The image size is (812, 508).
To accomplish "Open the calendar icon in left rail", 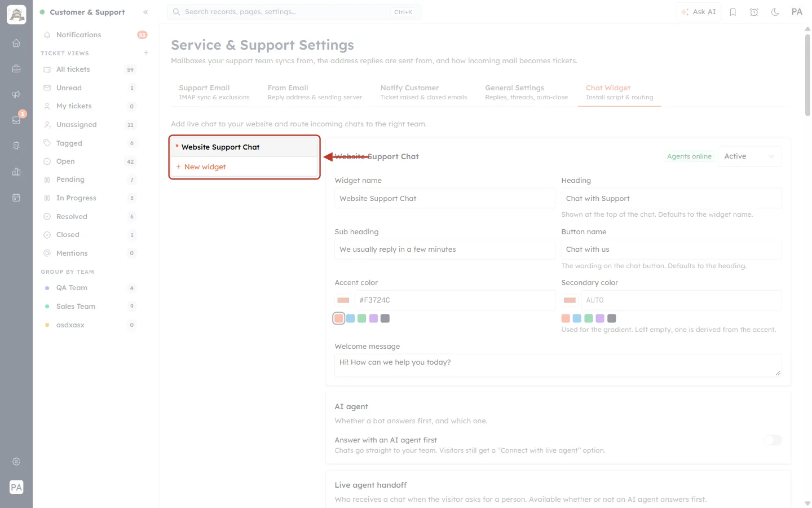I will click(x=16, y=198).
